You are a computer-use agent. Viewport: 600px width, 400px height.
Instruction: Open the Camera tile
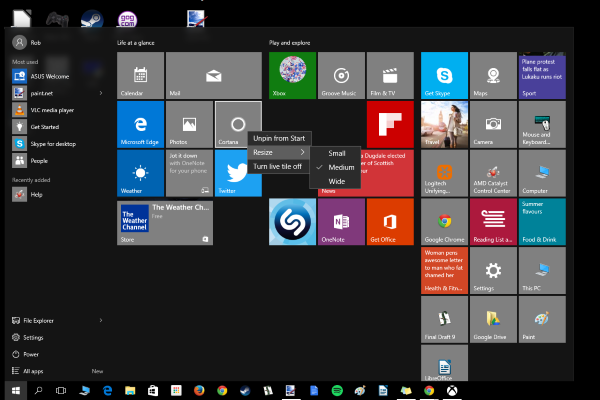[x=493, y=124]
